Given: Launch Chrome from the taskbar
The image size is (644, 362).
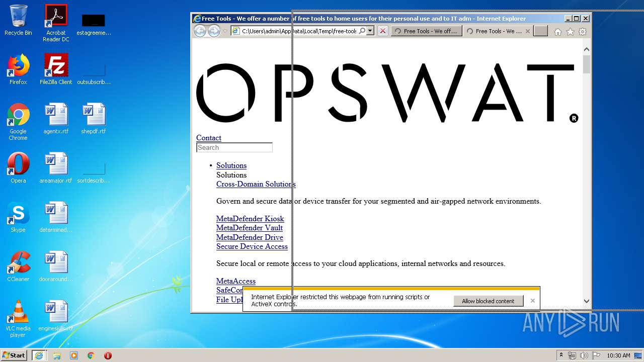Looking at the screenshot, I should [x=91, y=355].
